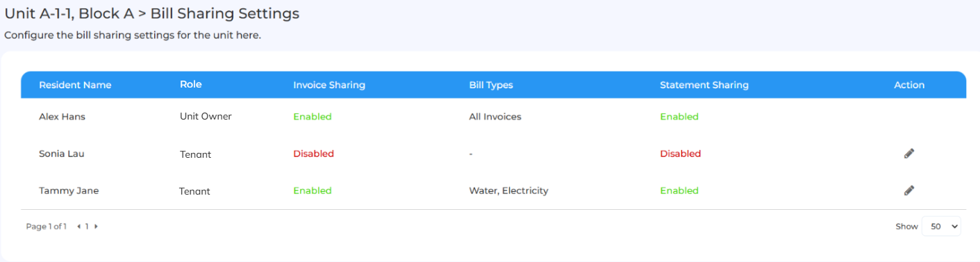This screenshot has width=980, height=262.
Task: Go to next page arrow
Action: click(x=96, y=227)
